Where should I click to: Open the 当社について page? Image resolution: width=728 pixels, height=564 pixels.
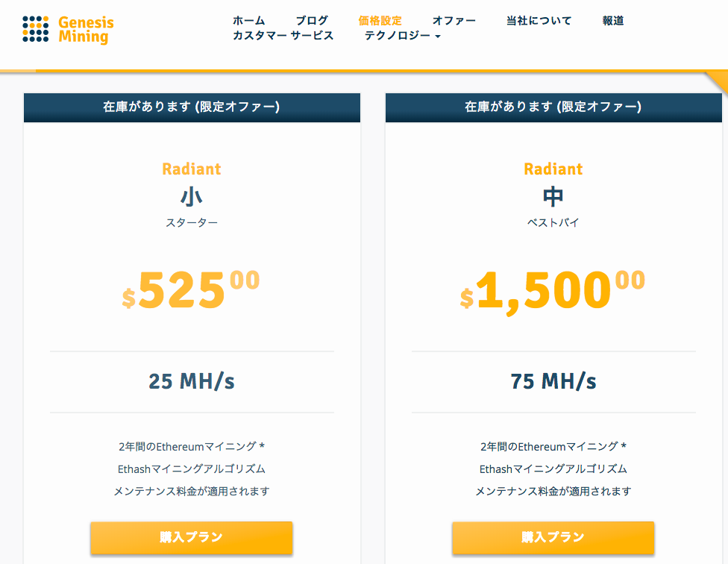[539, 20]
